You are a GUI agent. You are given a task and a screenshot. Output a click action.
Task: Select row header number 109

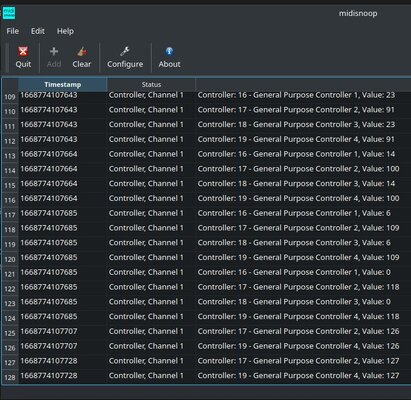click(x=10, y=97)
